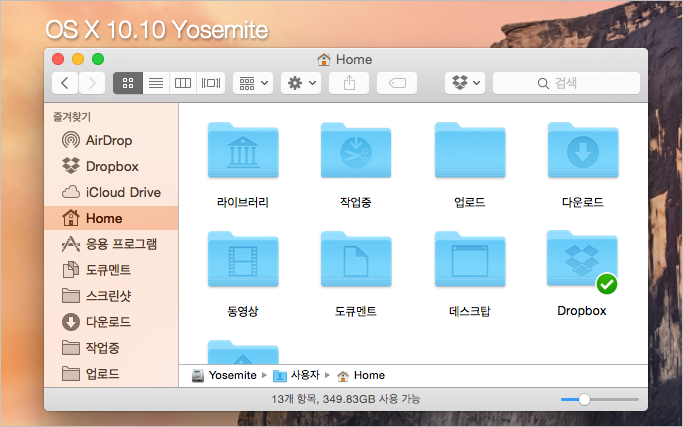Switch to icon view
The width and height of the screenshot is (683, 427).
pyautogui.click(x=128, y=83)
